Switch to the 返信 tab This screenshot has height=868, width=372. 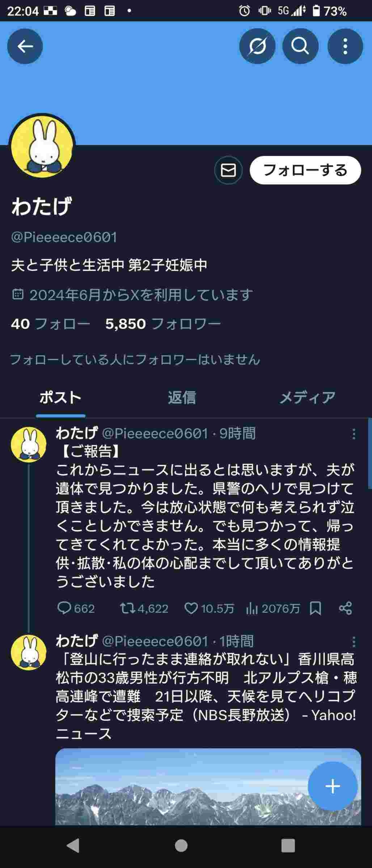pos(182,397)
